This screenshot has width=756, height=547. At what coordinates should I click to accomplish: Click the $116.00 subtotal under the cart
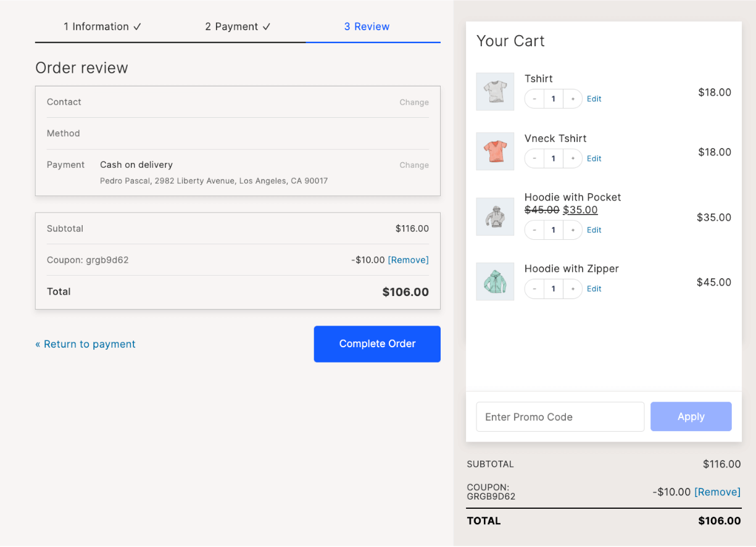722,464
